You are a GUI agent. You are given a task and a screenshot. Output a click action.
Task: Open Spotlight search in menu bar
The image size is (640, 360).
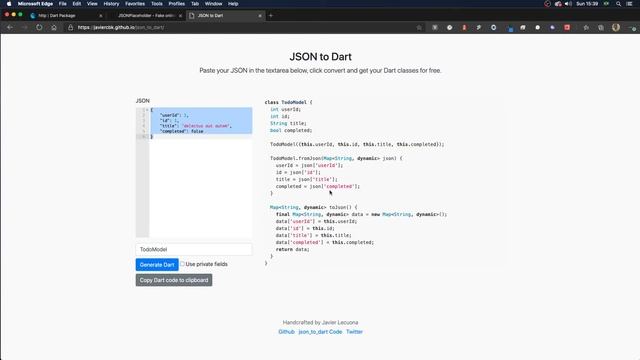pyautogui.click(x=618, y=4)
